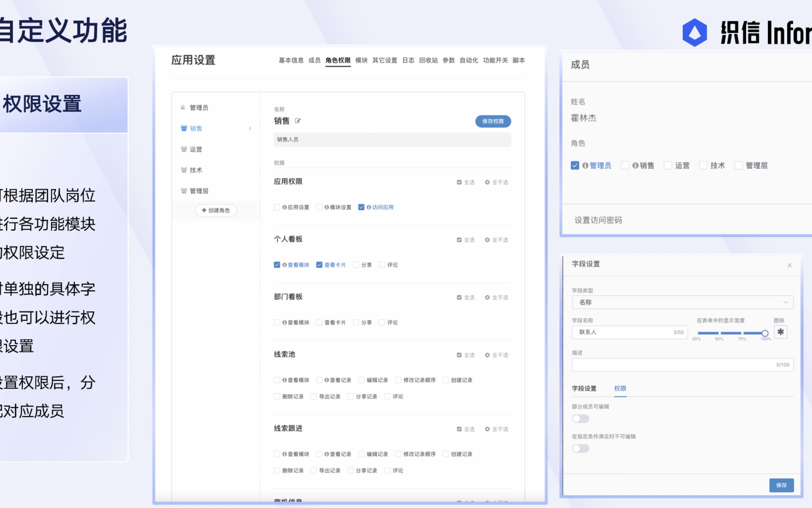This screenshot has height=508, width=812.
Task: Click 全选 in 部门看板 section
Action: [466, 297]
